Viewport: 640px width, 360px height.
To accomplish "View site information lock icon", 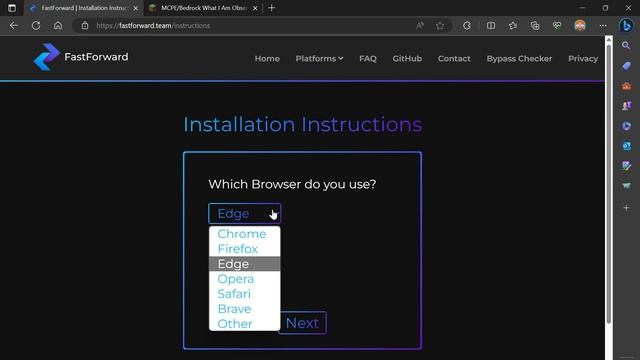I will pyautogui.click(x=84, y=25).
